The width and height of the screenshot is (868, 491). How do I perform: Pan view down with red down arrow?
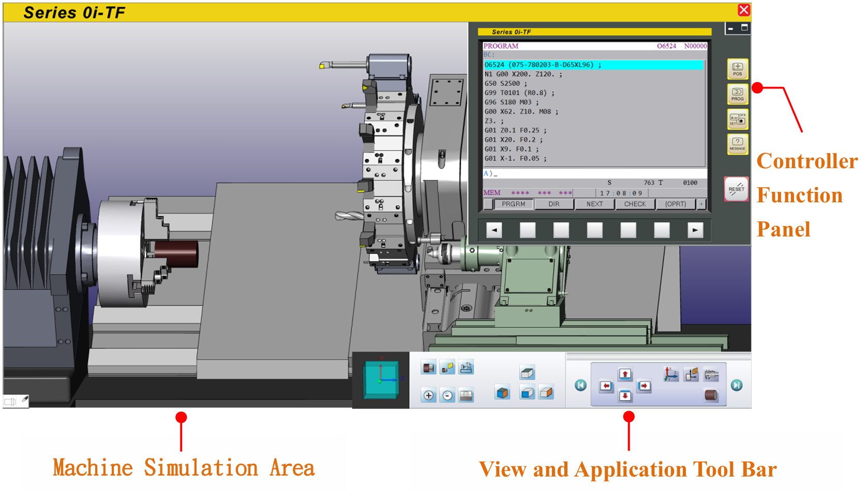625,396
